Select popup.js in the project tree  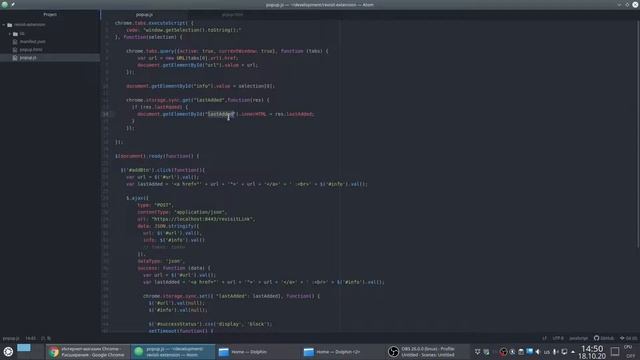[x=28, y=58]
